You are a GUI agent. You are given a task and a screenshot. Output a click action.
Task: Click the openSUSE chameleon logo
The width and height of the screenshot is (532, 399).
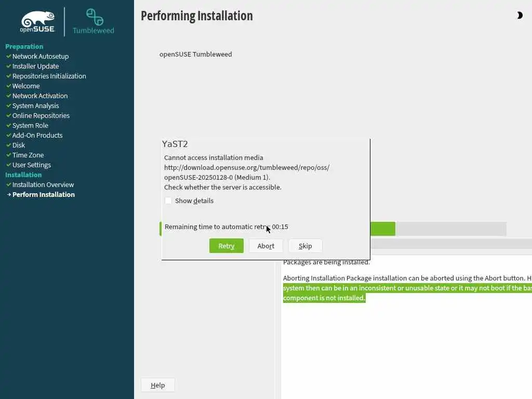[37, 22]
